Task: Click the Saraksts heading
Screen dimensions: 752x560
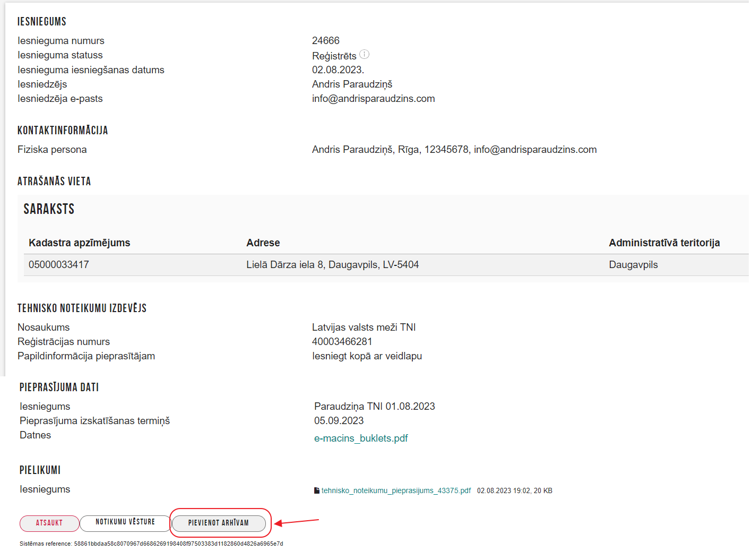Action: [x=49, y=209]
